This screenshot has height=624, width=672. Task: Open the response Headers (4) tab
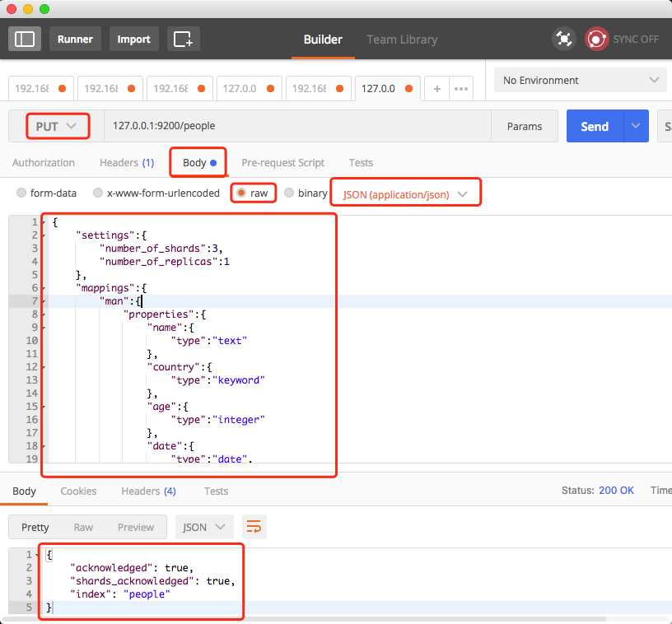point(149,491)
